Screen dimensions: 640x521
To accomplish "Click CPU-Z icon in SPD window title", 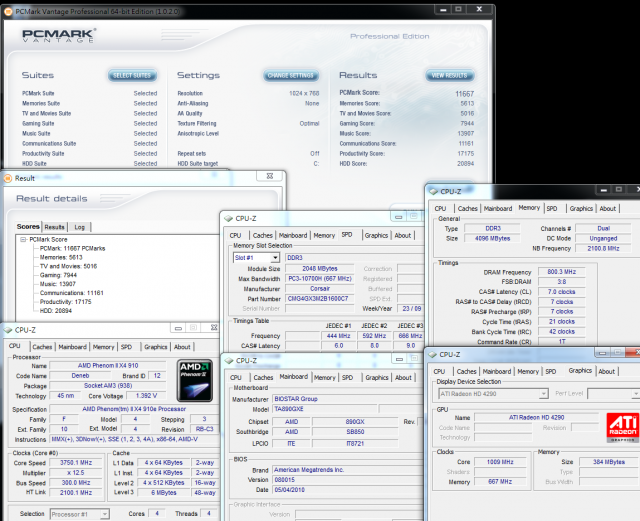I will pos(229,218).
